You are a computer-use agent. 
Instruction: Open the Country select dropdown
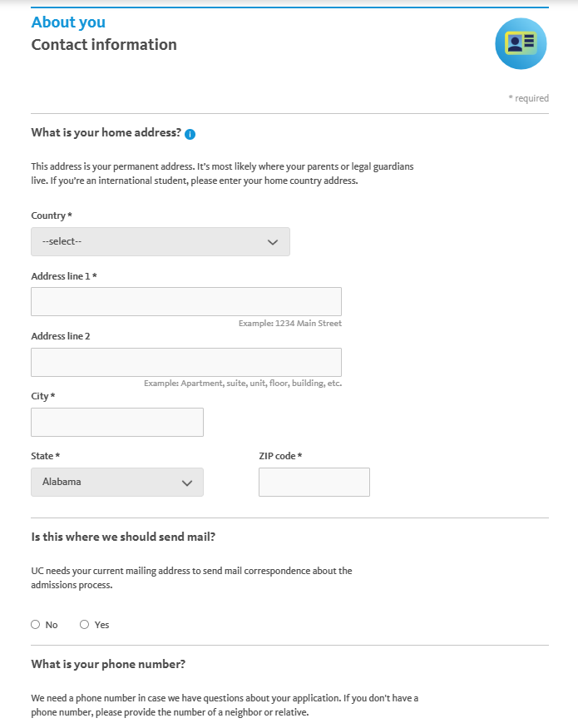[161, 241]
